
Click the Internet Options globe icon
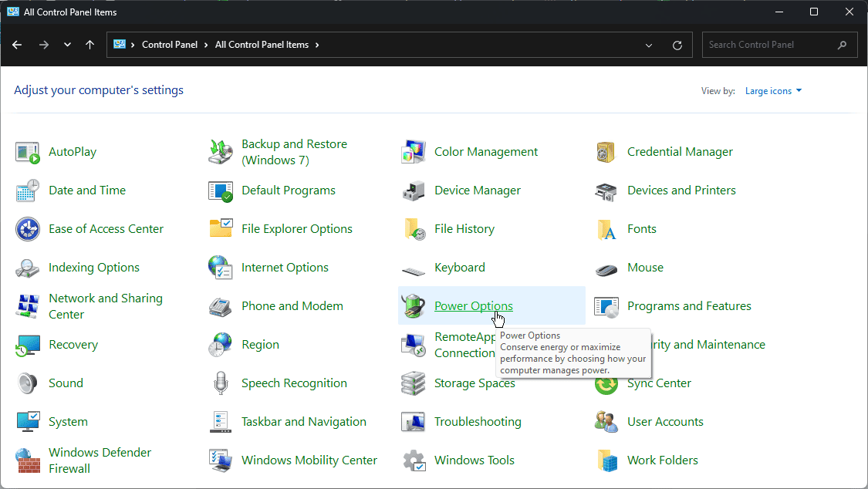(x=221, y=268)
